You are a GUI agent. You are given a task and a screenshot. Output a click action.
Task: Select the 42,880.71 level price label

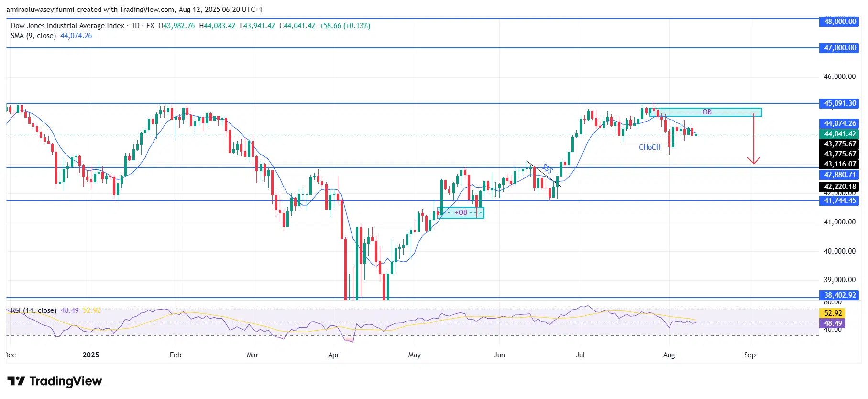[839, 175]
